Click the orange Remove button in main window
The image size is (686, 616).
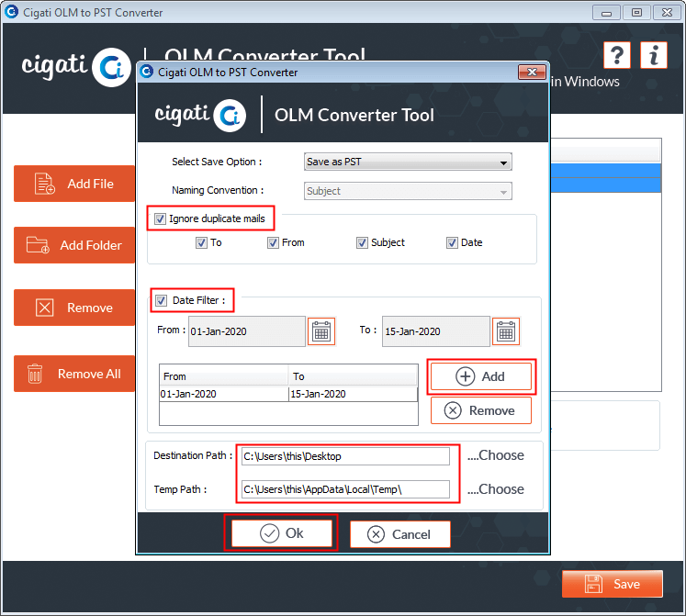coord(74,308)
